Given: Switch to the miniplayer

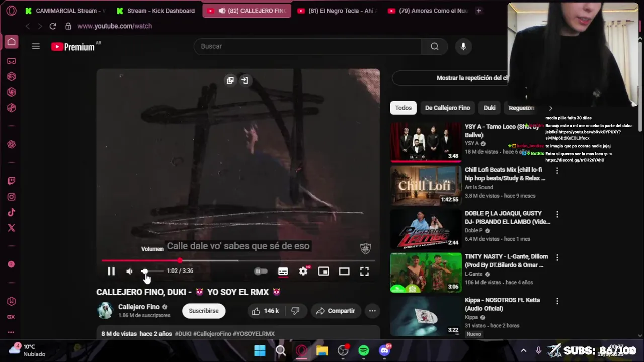Looking at the screenshot, I should click(324, 271).
